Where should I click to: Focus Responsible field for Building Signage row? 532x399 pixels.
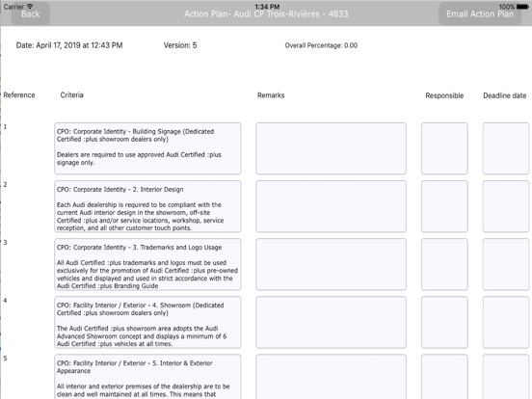tap(444, 148)
